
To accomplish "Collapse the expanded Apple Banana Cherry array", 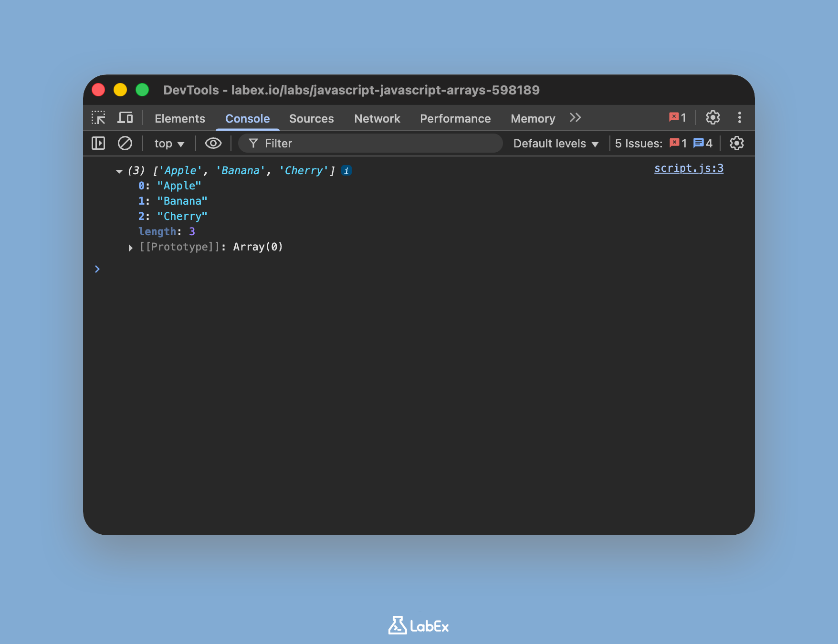I will (119, 171).
